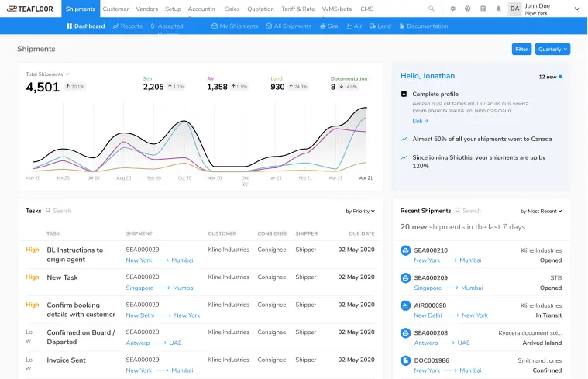
Task: Expand the Total Shipments selector
Action: (x=47, y=74)
